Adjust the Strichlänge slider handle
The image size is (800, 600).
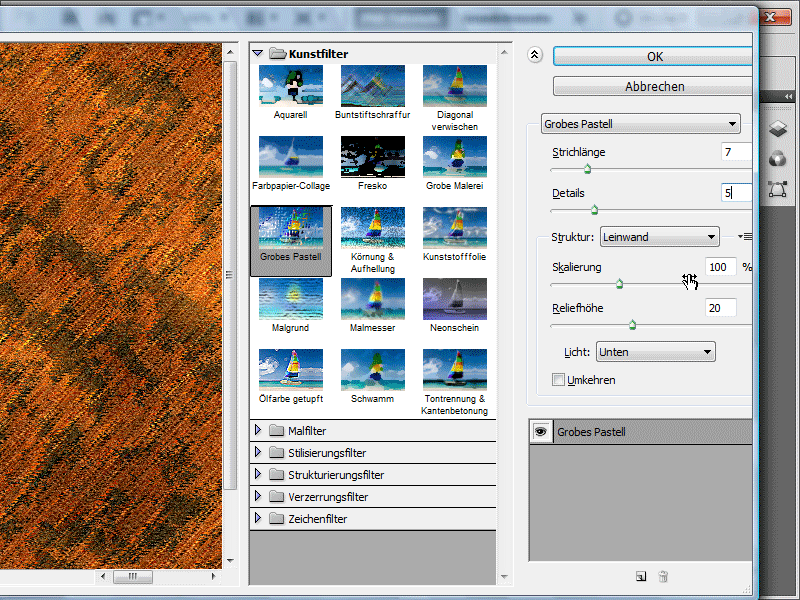[587, 169]
